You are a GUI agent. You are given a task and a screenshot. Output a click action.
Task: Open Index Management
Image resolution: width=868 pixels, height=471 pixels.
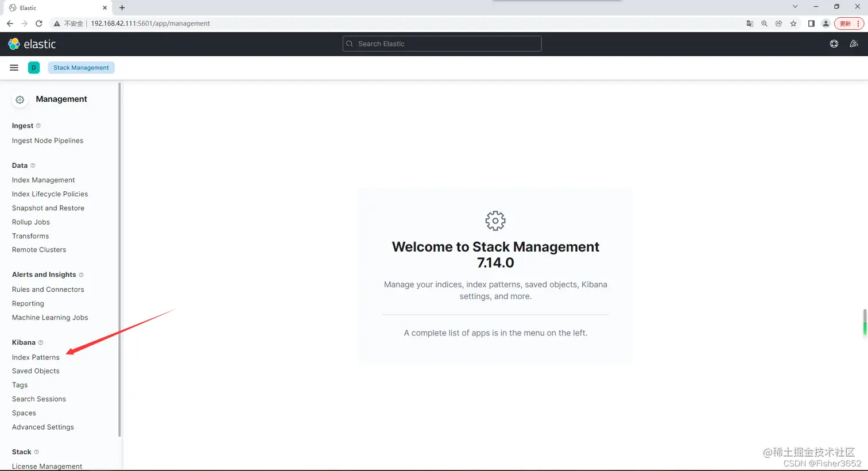point(44,180)
